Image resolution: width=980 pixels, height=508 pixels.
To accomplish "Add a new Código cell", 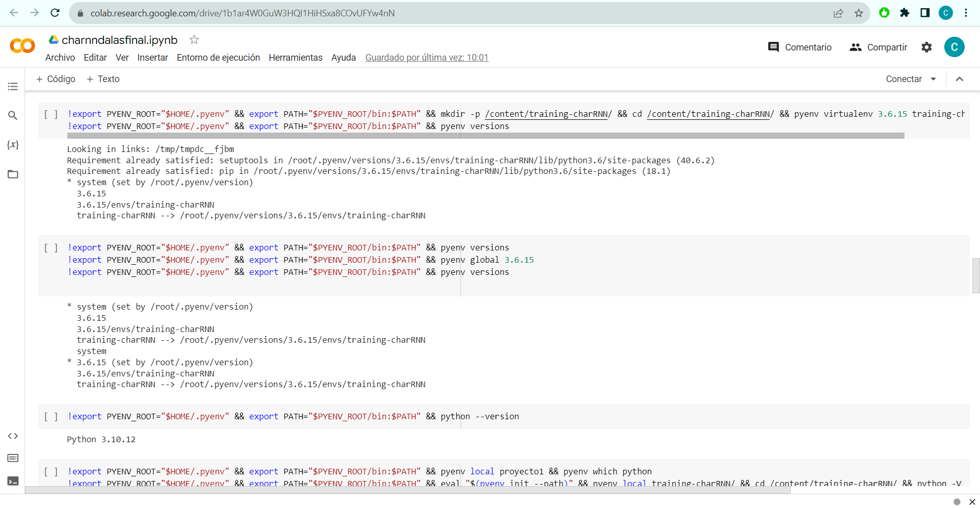I will 56,79.
